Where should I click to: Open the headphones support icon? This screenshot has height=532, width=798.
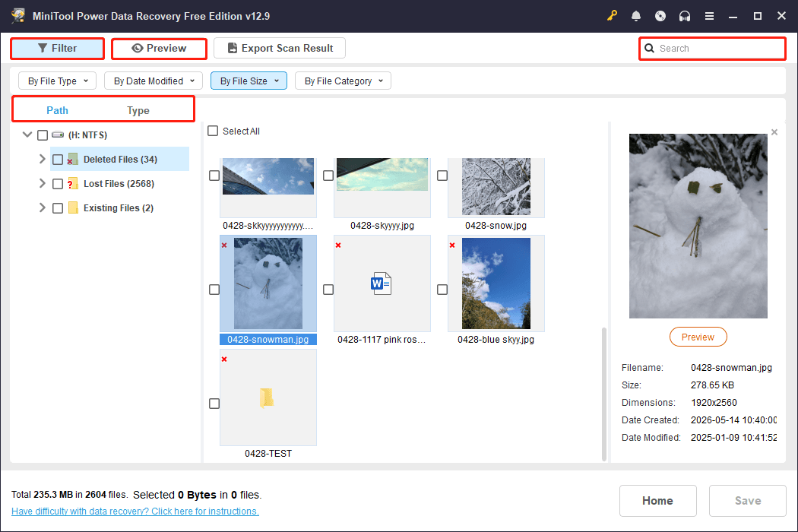click(x=685, y=16)
